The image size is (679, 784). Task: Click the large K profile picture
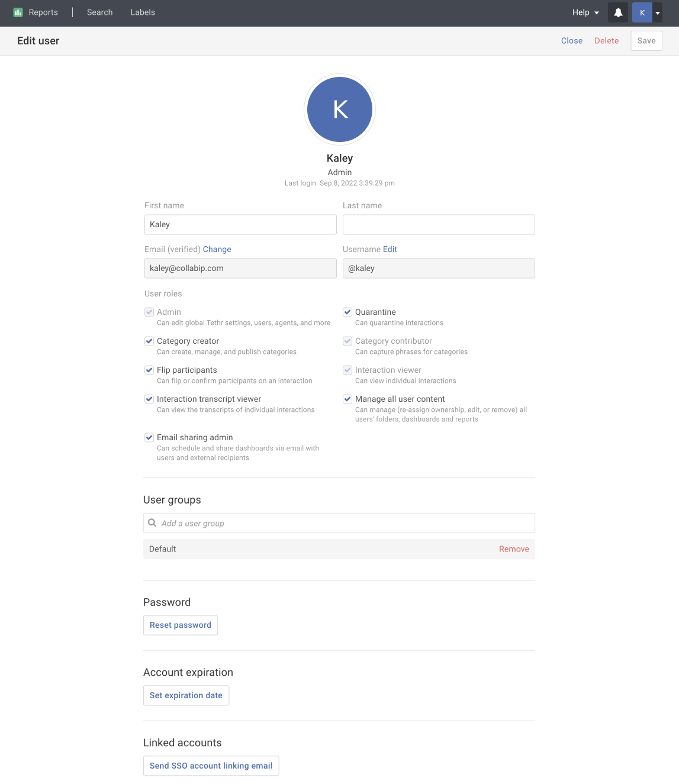point(340,109)
